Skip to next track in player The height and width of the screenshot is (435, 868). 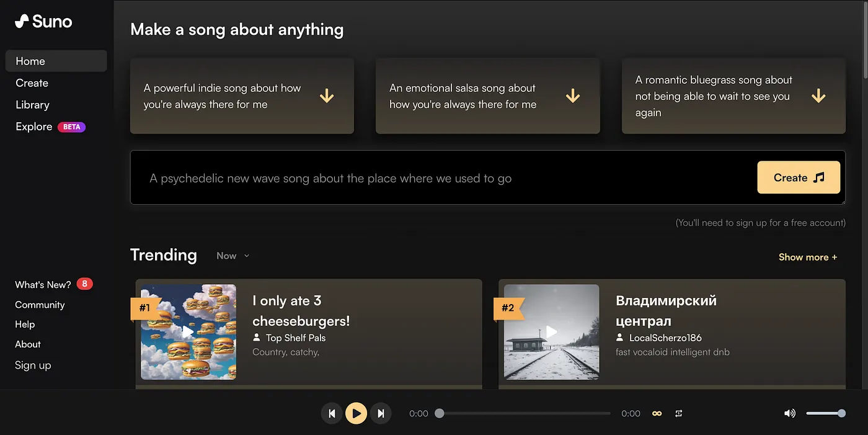[381, 413]
